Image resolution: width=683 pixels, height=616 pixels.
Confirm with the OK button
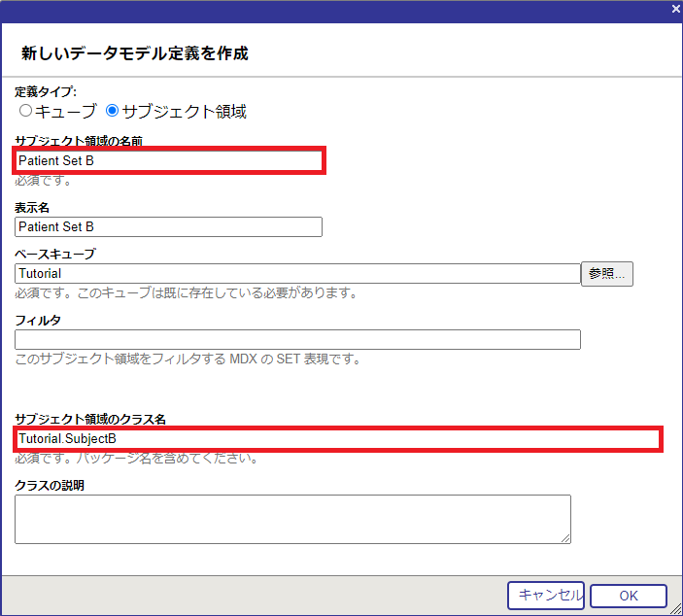628,596
